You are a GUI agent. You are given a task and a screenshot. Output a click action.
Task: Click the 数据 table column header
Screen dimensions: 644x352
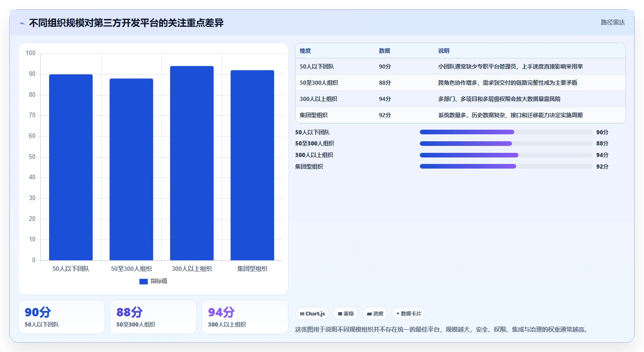[385, 51]
